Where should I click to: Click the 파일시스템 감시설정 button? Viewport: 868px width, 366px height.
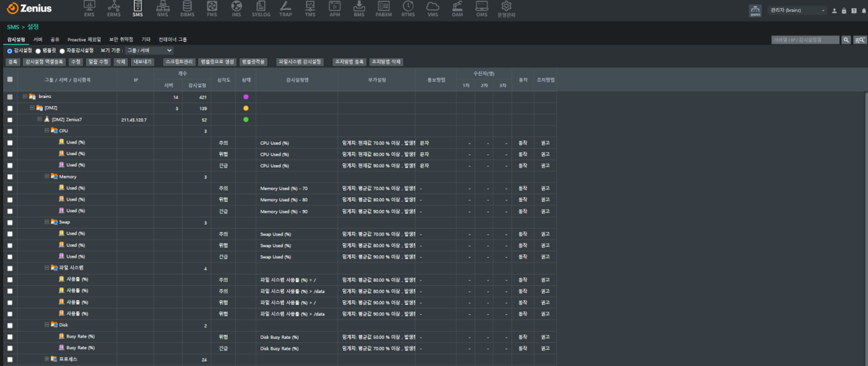300,62
